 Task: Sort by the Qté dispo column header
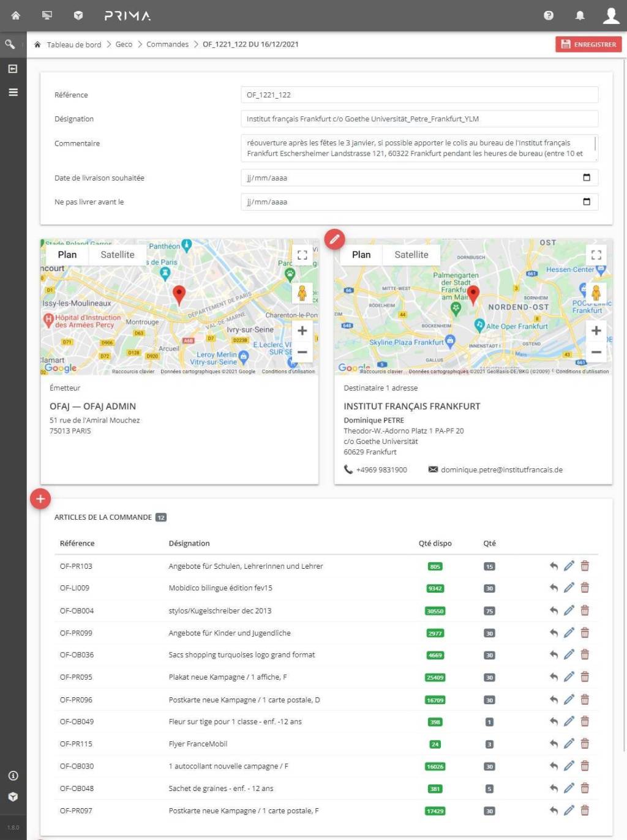(435, 543)
